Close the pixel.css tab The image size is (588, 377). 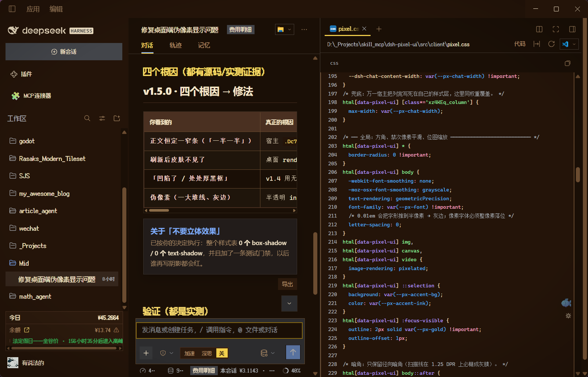(364, 29)
